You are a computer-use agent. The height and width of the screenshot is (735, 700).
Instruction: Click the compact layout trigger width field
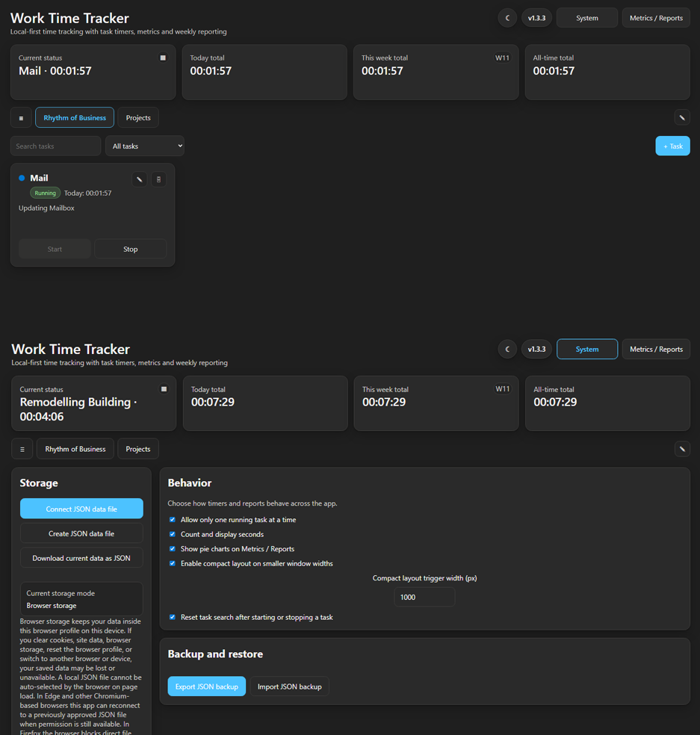[424, 597]
